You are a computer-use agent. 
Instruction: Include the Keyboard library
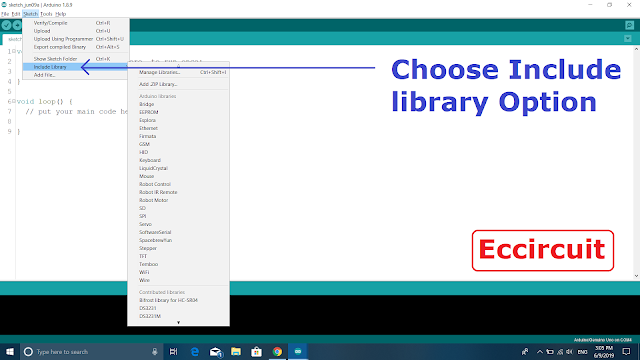[x=178, y=160]
